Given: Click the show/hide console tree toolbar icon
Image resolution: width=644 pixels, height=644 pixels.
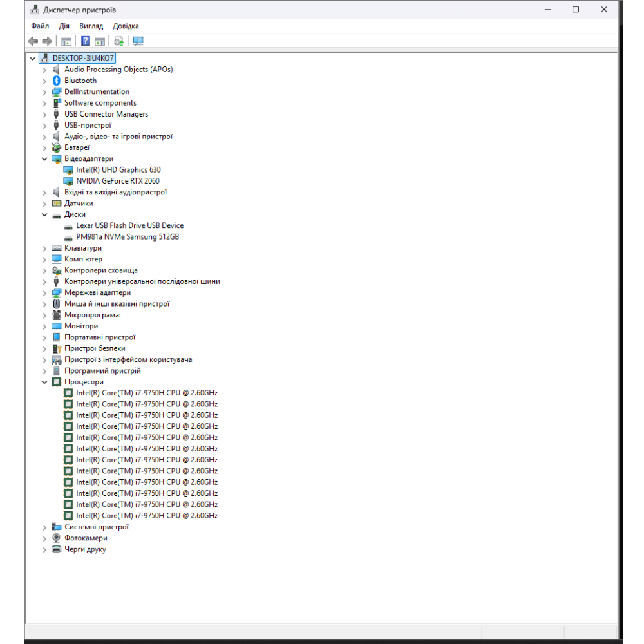Looking at the screenshot, I should point(66,41).
